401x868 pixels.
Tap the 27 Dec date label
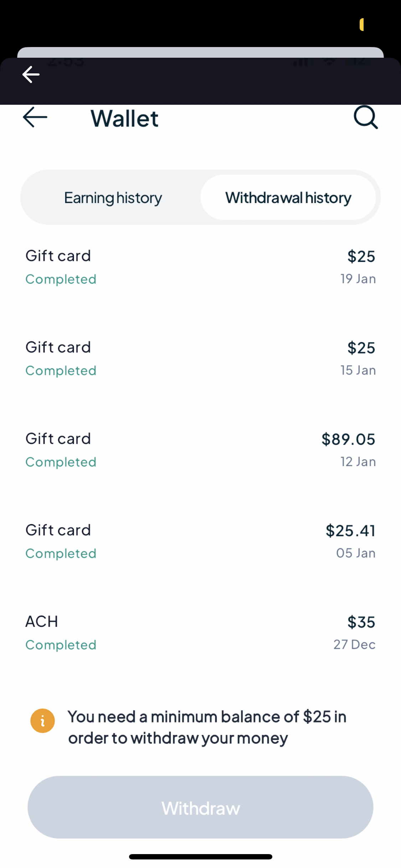coord(354,645)
